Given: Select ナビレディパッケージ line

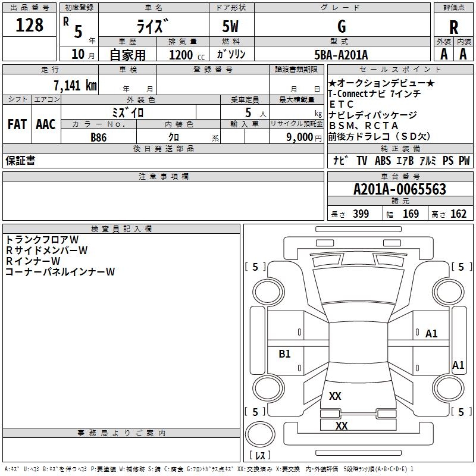Looking at the screenshot, I should click(373, 115).
